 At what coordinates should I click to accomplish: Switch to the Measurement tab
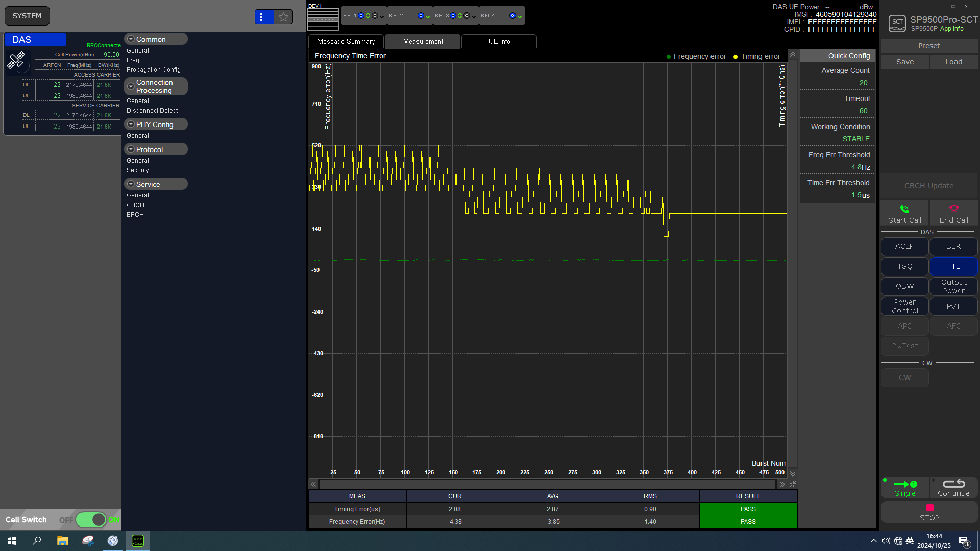423,42
